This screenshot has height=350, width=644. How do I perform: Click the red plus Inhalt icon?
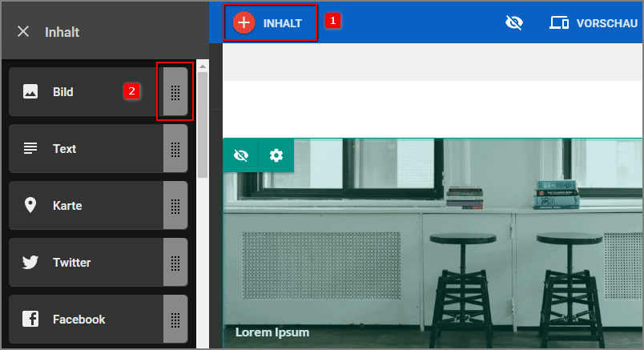point(244,22)
